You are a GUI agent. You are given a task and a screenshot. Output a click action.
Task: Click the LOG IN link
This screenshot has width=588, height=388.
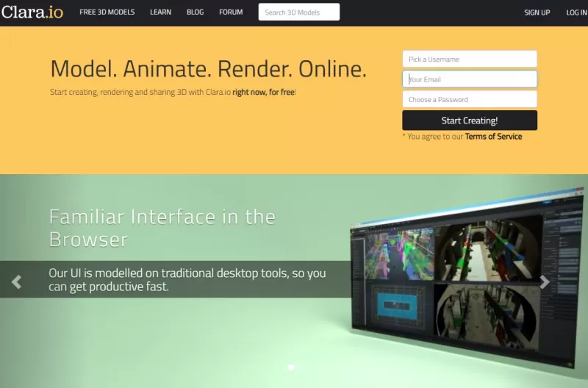576,12
